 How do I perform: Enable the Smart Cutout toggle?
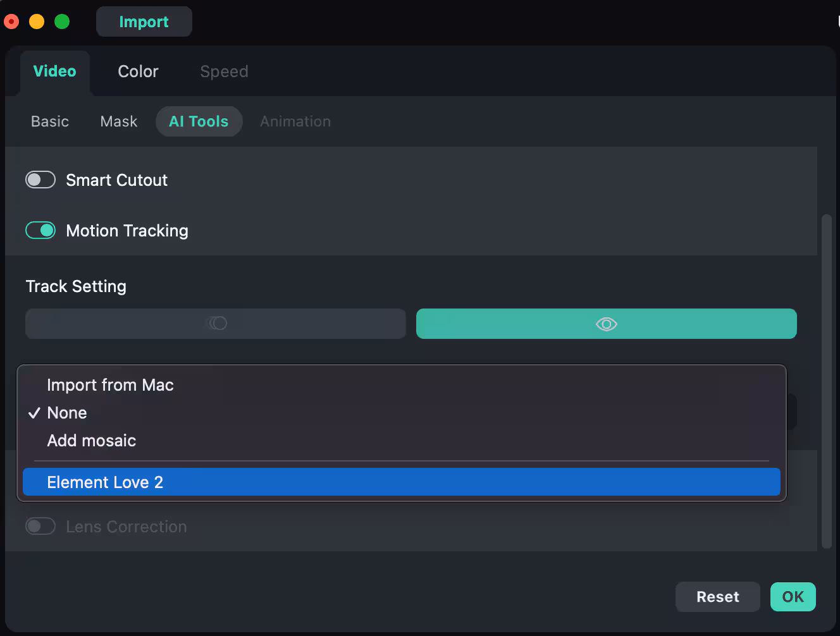40,180
